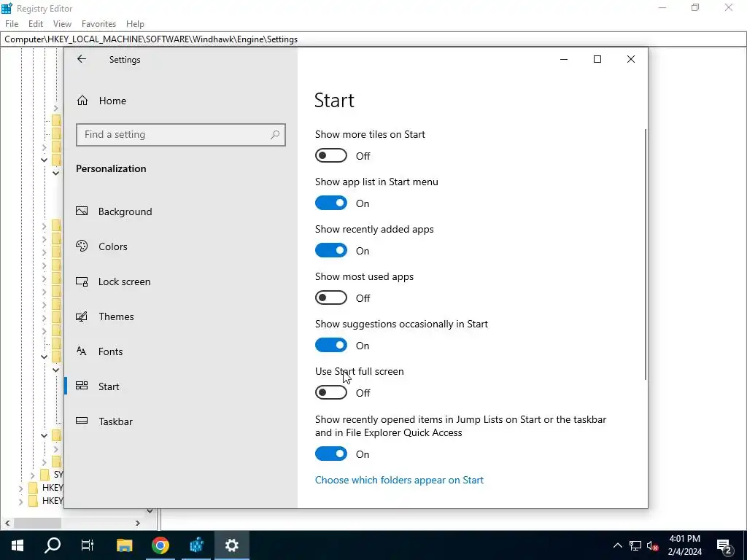Open Task View on the taskbar
Screen dimensions: 747x560
pos(88,545)
